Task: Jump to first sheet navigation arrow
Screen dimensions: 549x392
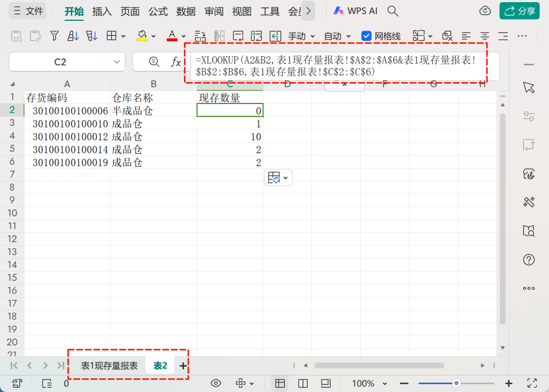Action: 13,366
